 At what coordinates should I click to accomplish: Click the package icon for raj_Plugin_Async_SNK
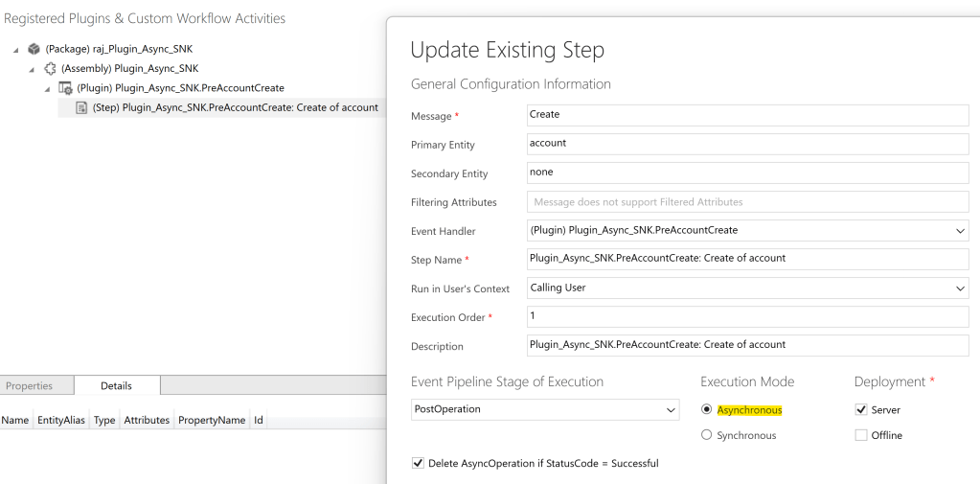pos(34,50)
